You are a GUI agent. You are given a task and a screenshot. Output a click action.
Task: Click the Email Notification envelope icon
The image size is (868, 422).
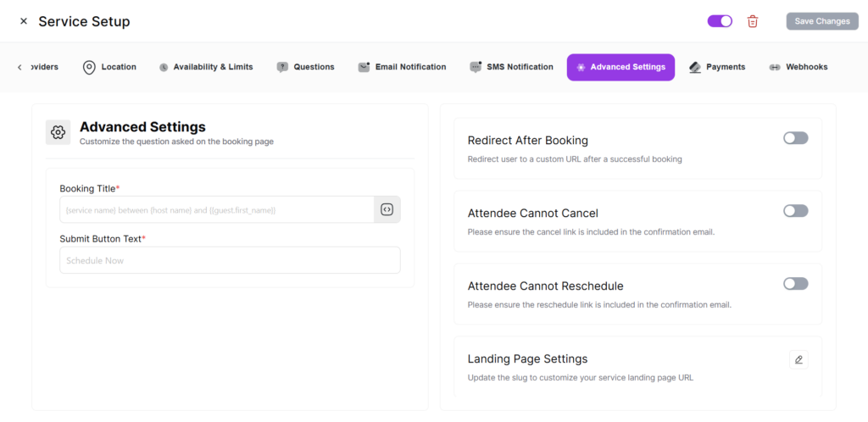click(x=364, y=67)
